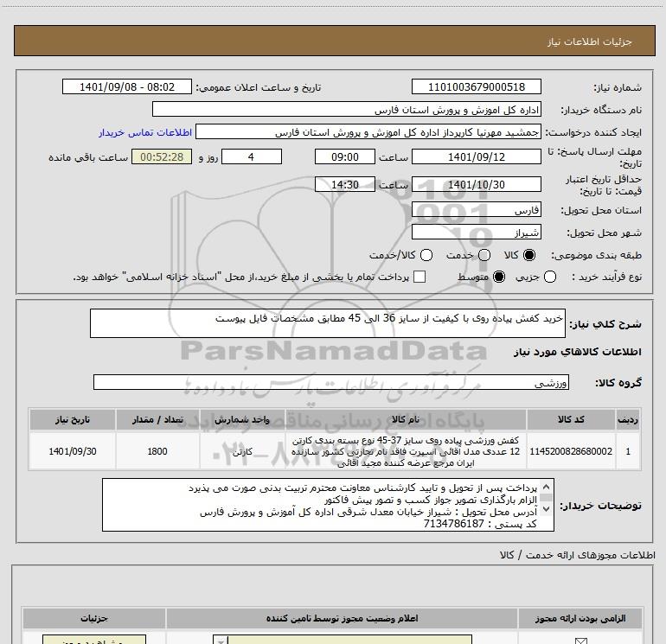
Task: Click the need date cell 1401/09/30
Action: pyautogui.click(x=72, y=451)
